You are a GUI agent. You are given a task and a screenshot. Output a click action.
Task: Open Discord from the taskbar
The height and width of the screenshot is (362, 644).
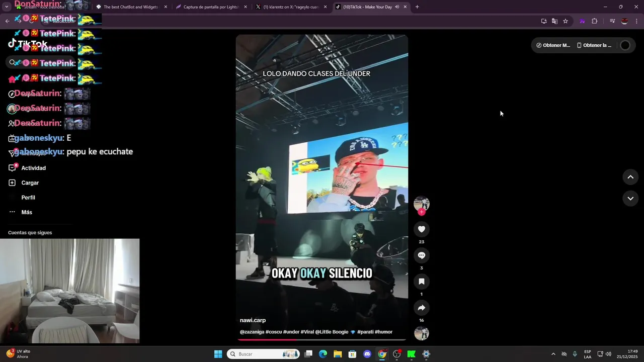tap(367, 354)
